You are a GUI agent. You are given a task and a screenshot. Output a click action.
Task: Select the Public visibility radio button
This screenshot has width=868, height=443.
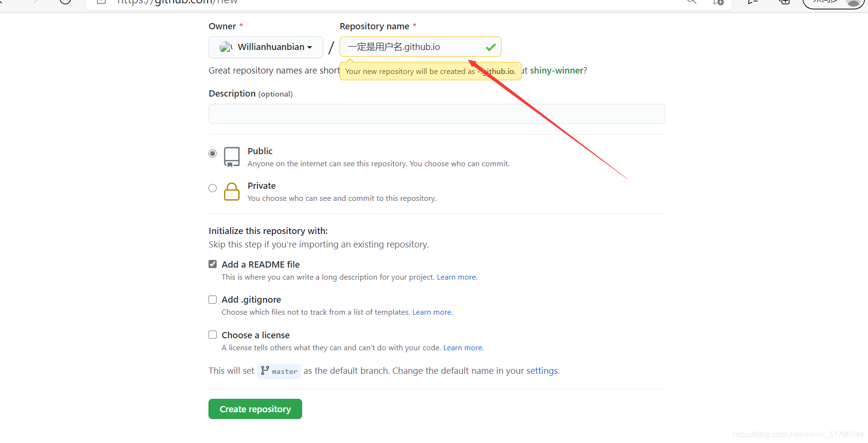[x=213, y=154]
